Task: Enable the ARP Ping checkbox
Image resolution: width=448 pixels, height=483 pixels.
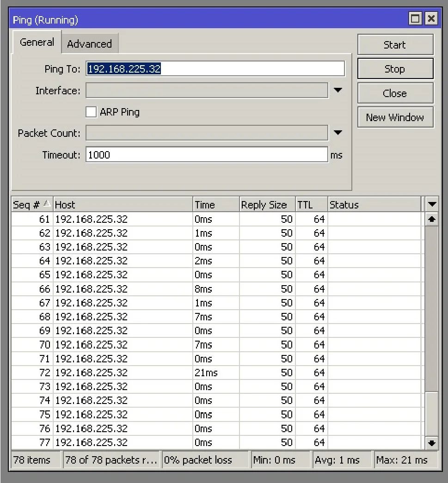Action: pyautogui.click(x=92, y=112)
